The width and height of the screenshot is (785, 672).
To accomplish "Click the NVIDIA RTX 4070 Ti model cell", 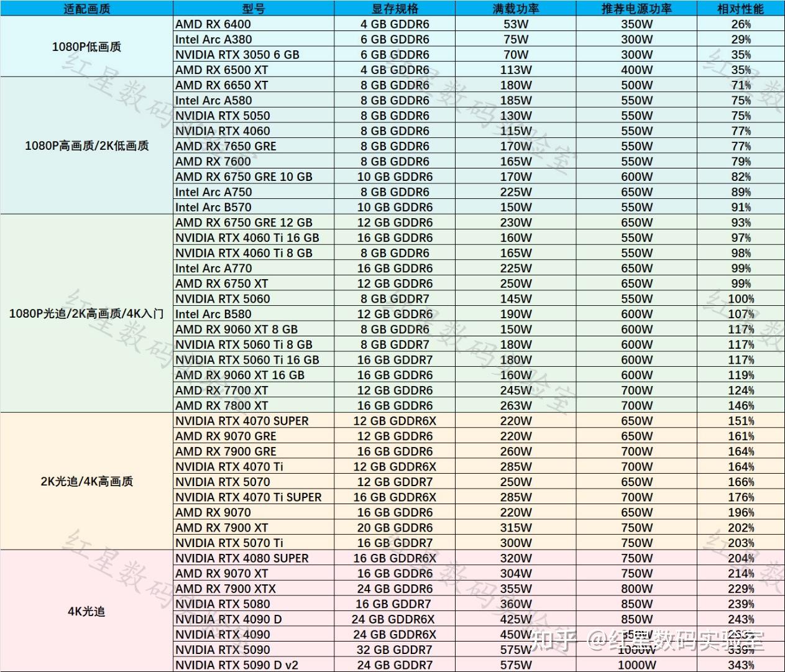I will click(x=254, y=467).
